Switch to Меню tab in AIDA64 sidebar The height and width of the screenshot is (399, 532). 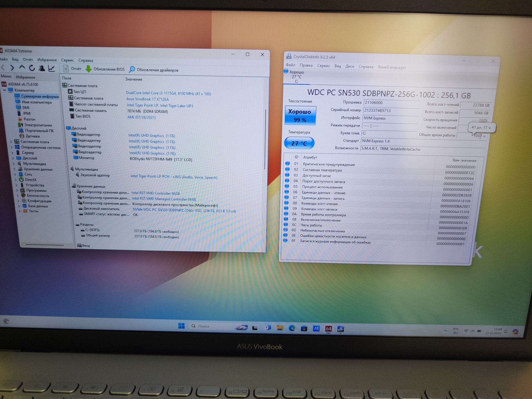tap(6, 76)
